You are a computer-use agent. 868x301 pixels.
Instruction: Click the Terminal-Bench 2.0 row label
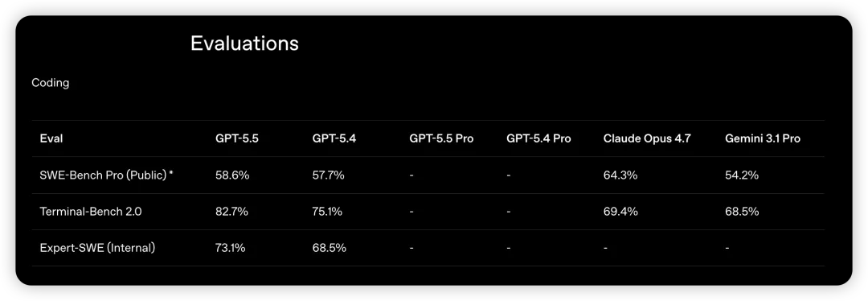coord(91,211)
